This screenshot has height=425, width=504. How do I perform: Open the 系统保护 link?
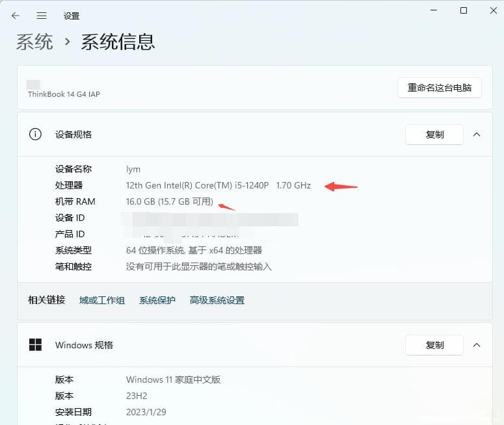pyautogui.click(x=157, y=300)
